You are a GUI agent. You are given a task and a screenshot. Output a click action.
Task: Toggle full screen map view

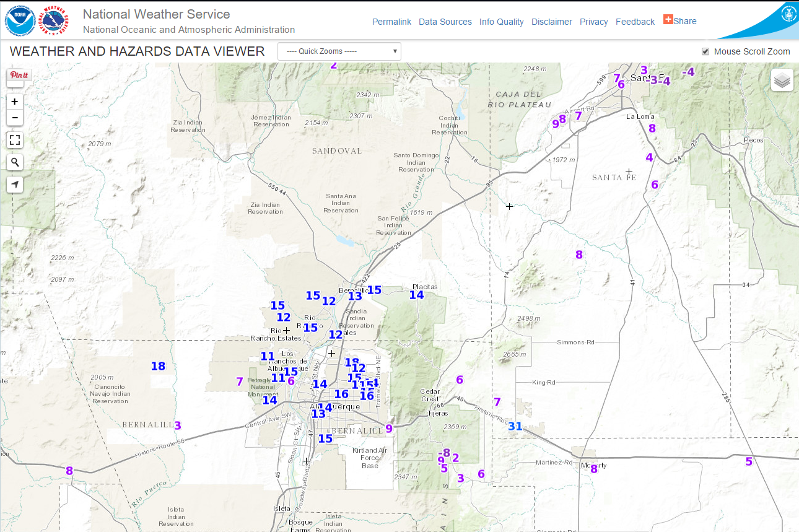click(x=15, y=140)
